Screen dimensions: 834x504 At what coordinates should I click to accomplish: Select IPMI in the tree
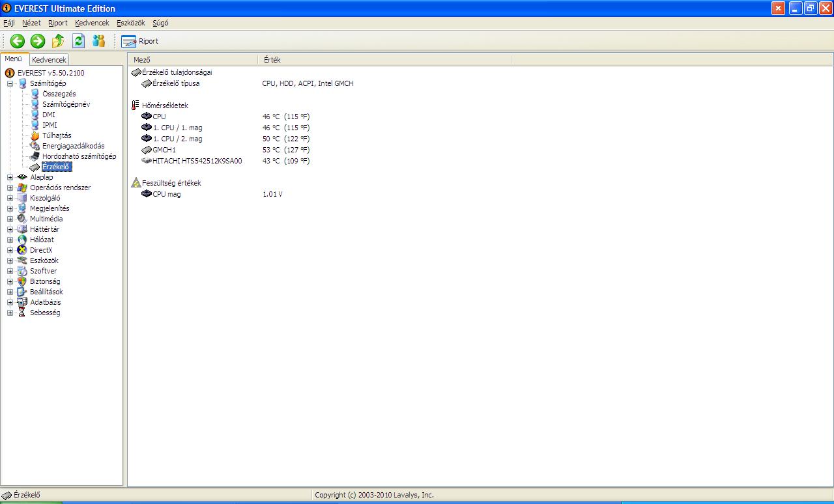[x=50, y=125]
